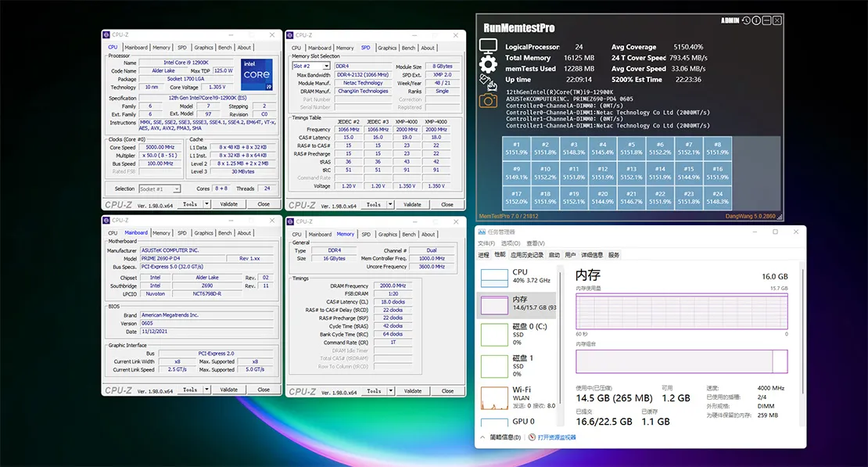The height and width of the screenshot is (467, 868).
Task: Click the Name field showing Intel Core i9 12900K
Action: coord(186,63)
